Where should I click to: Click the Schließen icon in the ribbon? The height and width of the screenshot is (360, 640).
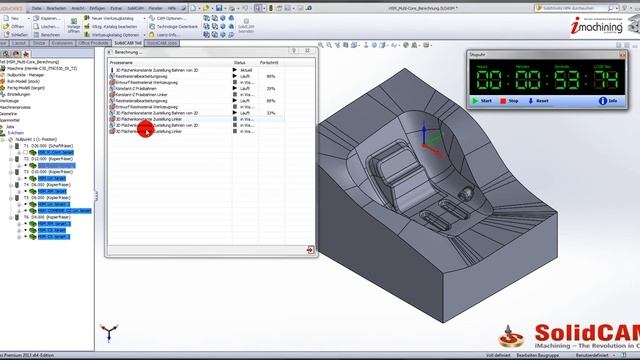tap(6, 35)
